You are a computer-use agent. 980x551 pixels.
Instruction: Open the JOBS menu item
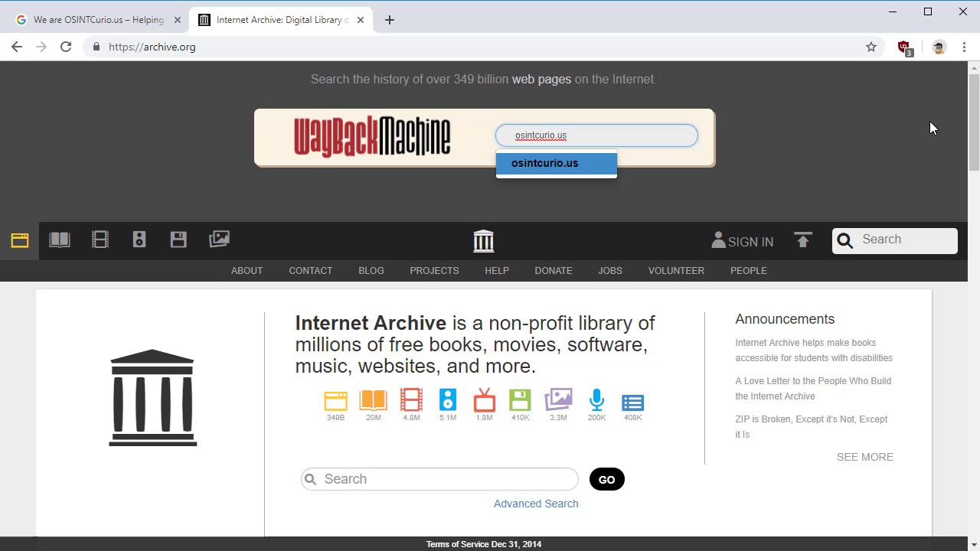[x=610, y=271]
